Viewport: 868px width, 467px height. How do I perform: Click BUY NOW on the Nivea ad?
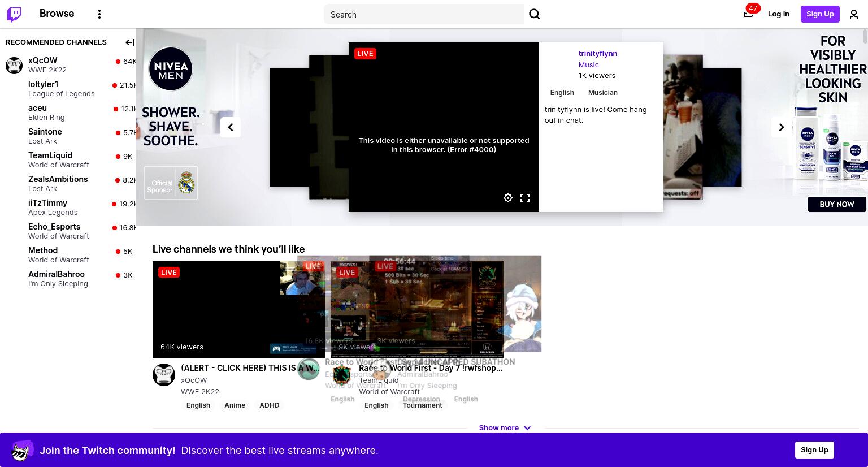(x=837, y=204)
